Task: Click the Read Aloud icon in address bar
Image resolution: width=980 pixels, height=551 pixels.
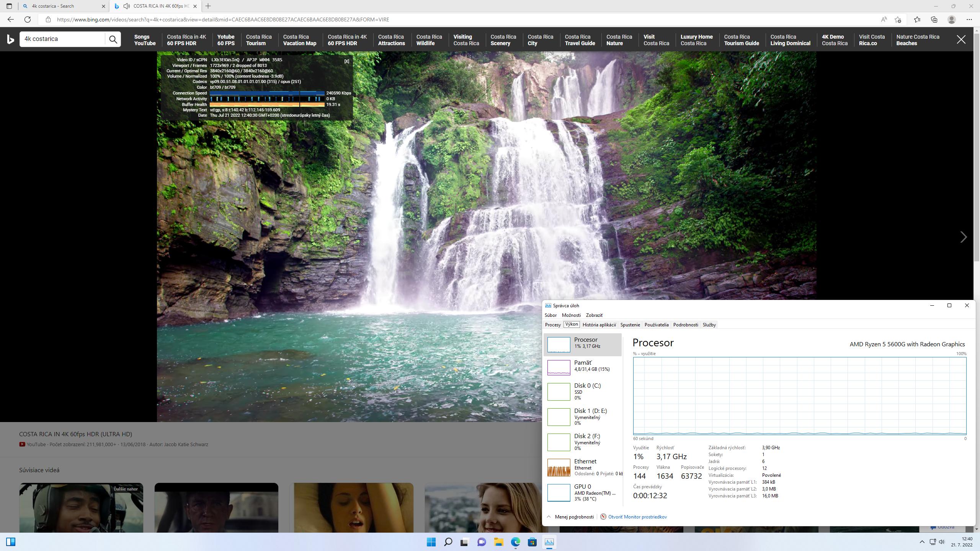Action: pos(884,20)
